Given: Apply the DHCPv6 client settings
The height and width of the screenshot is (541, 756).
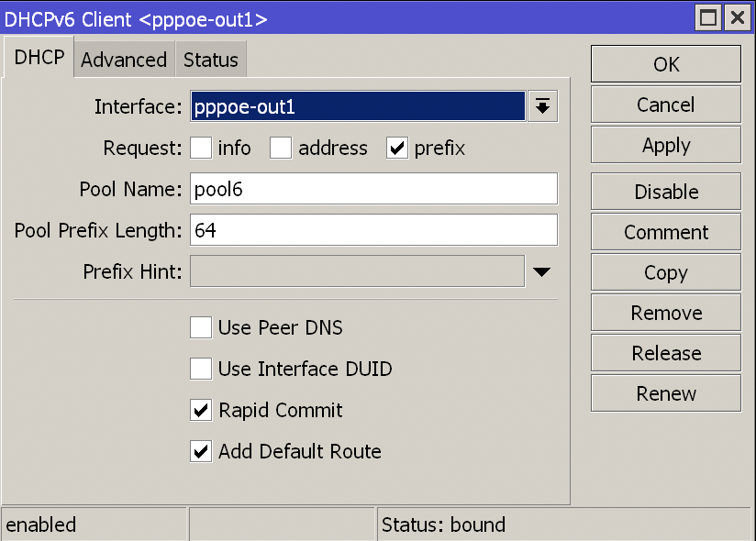Looking at the screenshot, I should (x=665, y=145).
